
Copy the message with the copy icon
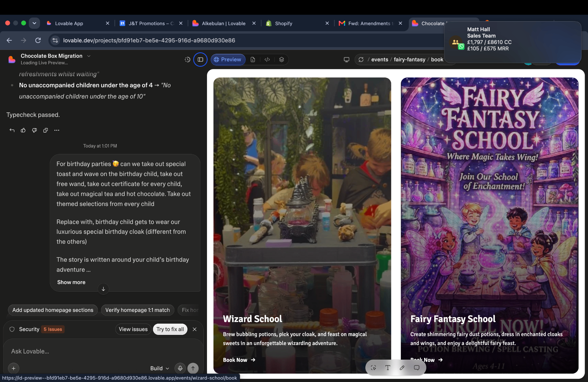pyautogui.click(x=46, y=130)
